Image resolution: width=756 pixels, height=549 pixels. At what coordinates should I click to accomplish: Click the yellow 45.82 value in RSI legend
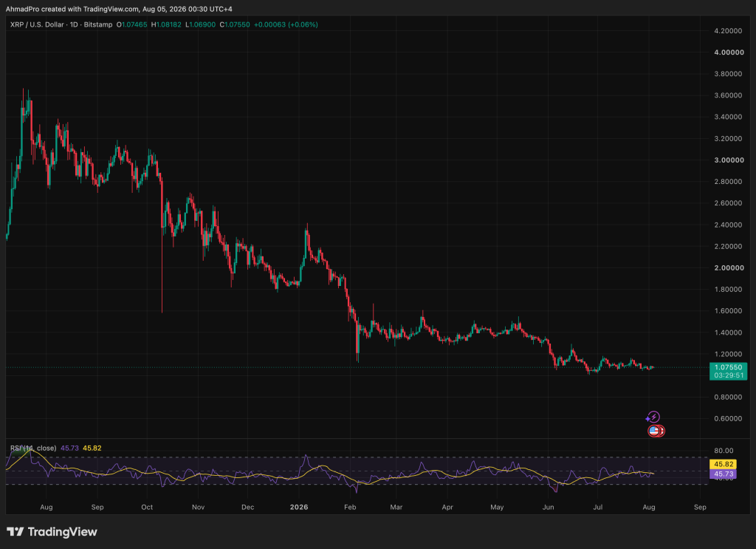click(x=92, y=449)
